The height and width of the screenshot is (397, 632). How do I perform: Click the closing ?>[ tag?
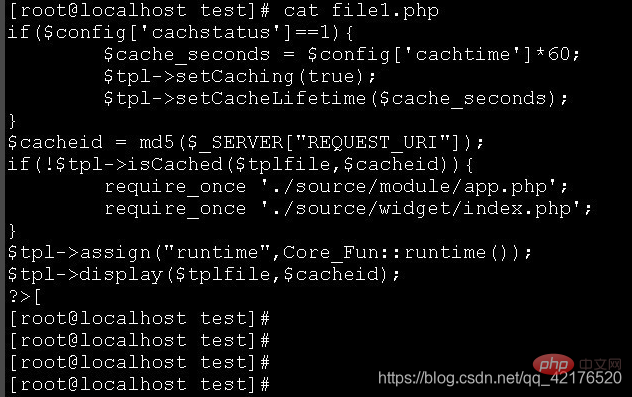click(25, 297)
